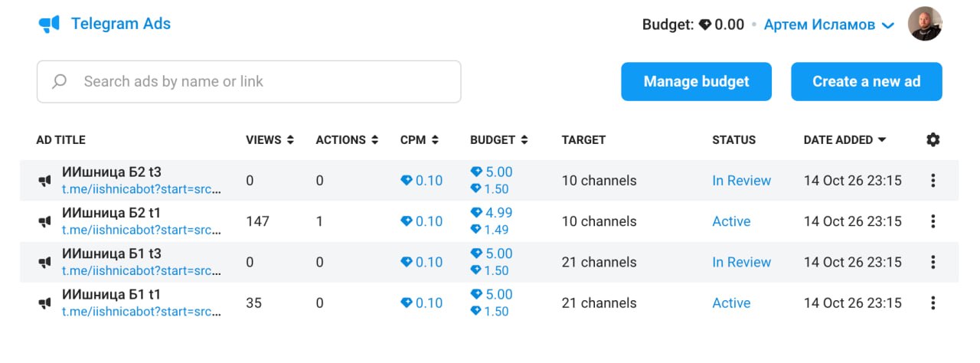This screenshot has height=363, width=980.
Task: Open the Артем Исламов account dropdown
Action: pyautogui.click(x=829, y=25)
